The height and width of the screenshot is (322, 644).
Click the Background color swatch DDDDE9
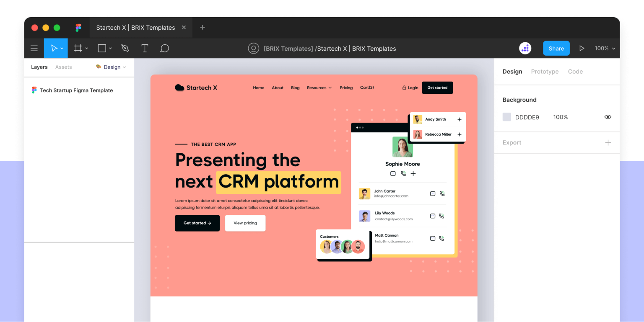coord(507,117)
